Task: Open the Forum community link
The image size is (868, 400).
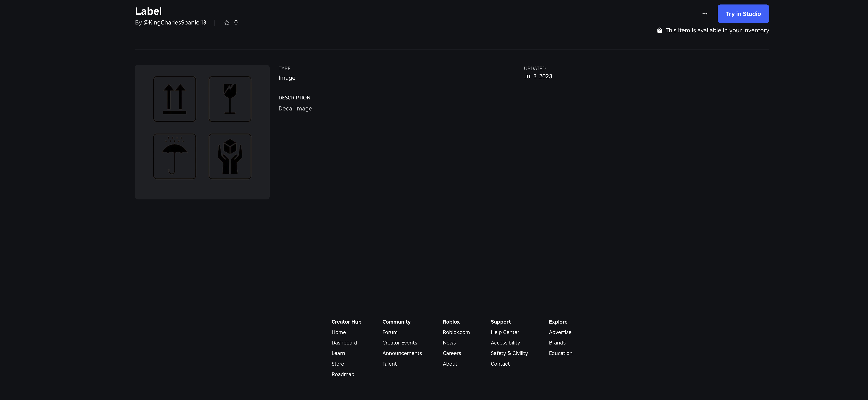Action: [x=390, y=332]
